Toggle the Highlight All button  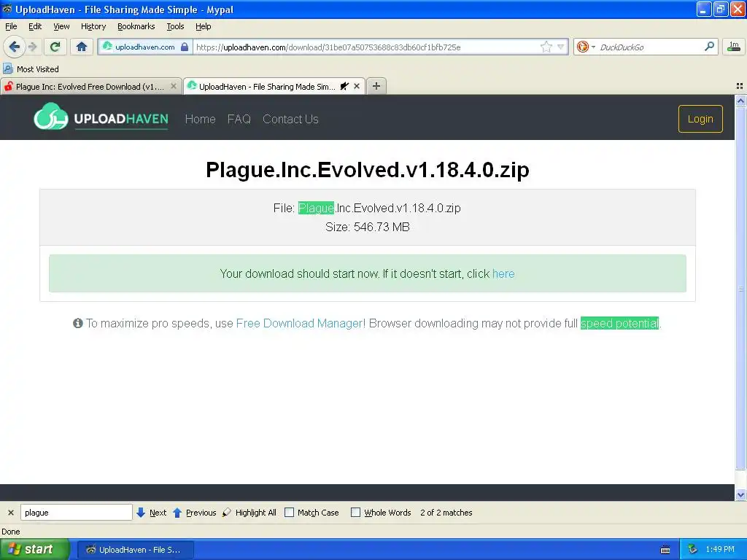249,513
